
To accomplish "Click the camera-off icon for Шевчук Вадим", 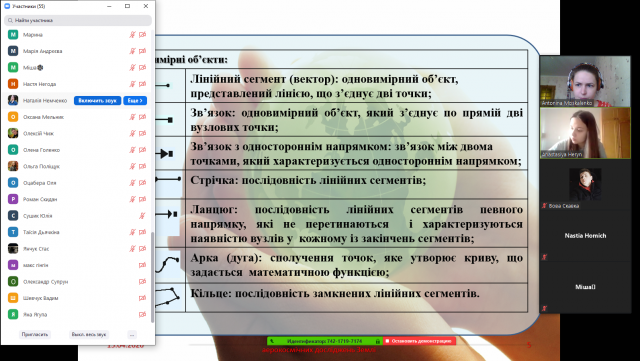I will tap(142, 298).
